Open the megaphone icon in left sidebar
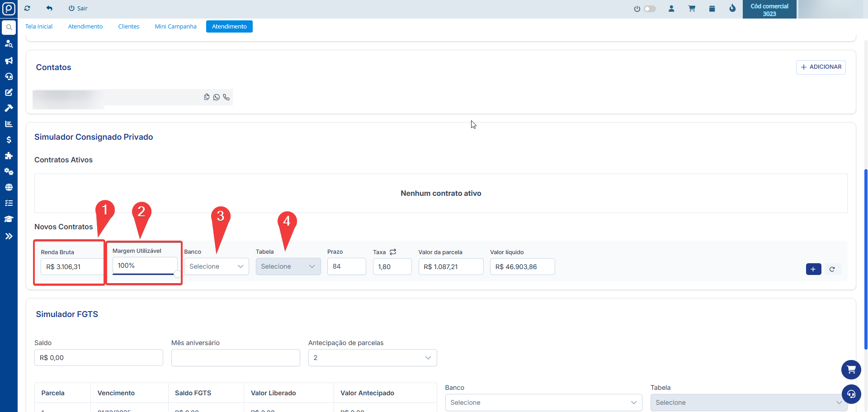The image size is (868, 412). coord(9,61)
